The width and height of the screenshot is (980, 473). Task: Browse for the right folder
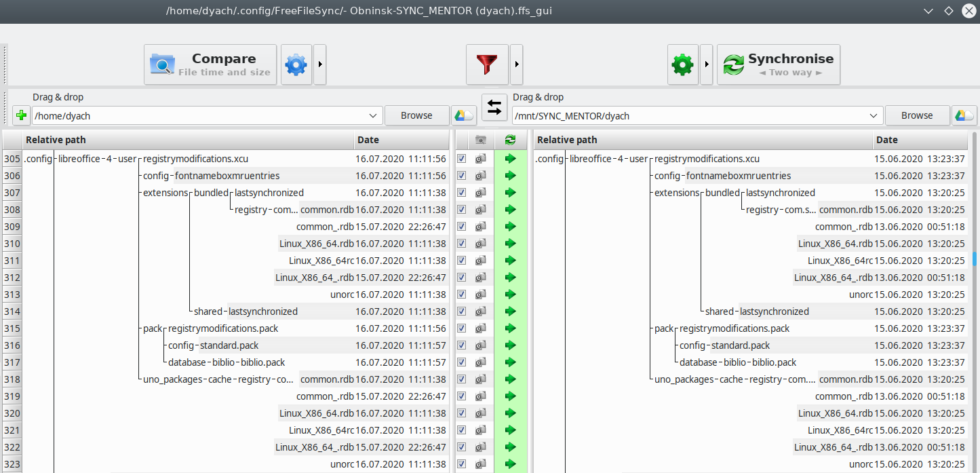click(917, 115)
